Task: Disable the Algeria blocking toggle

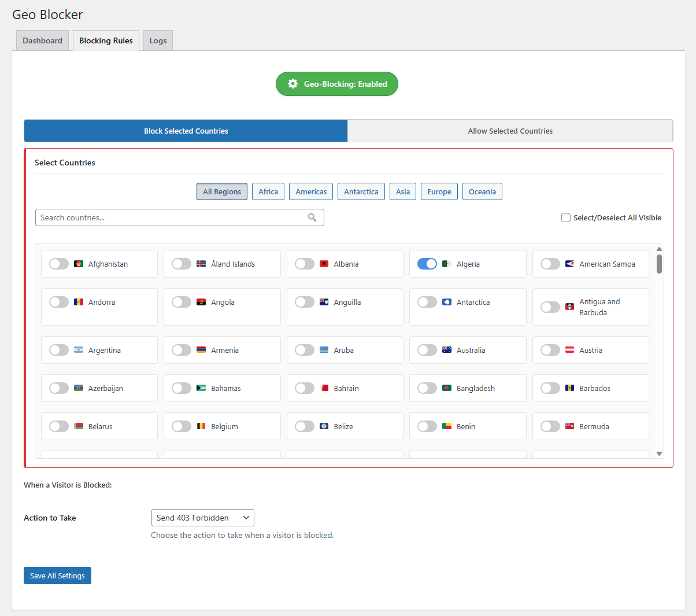Action: 427,264
